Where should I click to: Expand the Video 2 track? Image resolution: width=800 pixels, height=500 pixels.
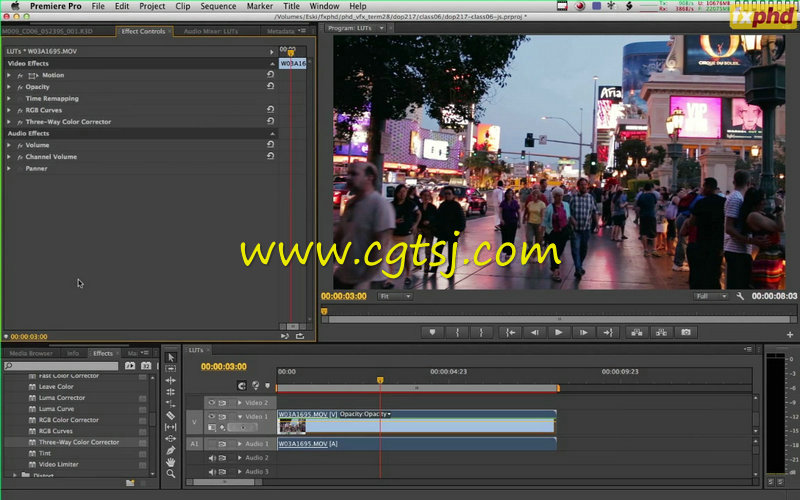click(240, 403)
